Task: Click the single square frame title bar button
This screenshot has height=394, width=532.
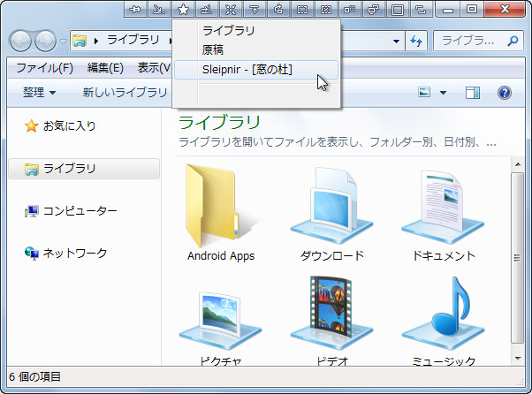Action: 398,9
